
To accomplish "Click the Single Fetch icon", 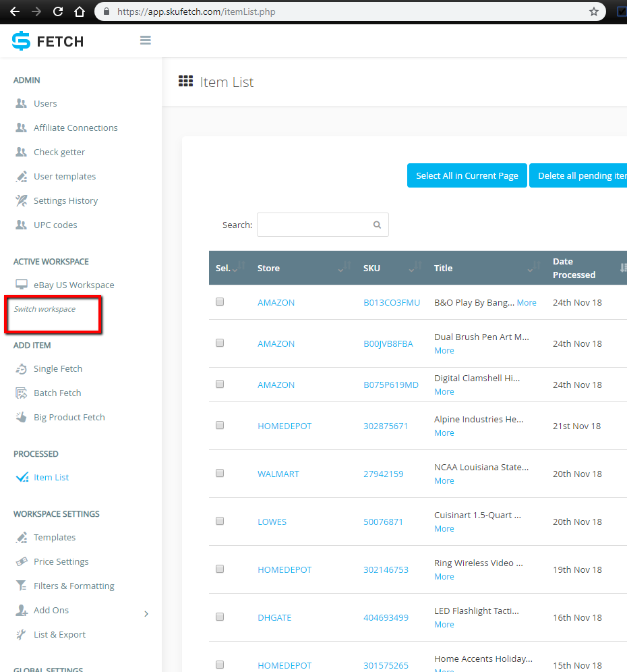I will click(21, 368).
